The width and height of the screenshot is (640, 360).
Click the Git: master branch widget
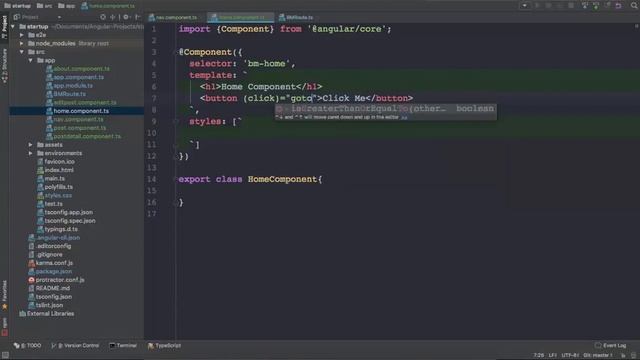pyautogui.click(x=598, y=356)
